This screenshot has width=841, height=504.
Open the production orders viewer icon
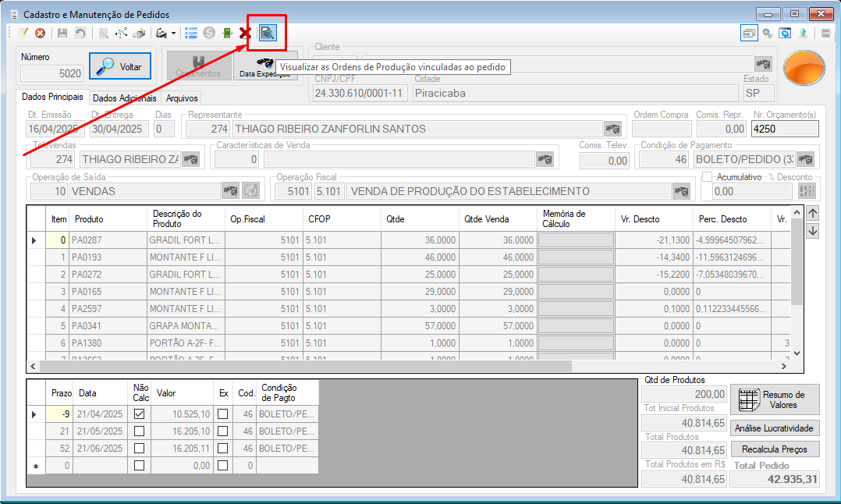pyautogui.click(x=267, y=34)
